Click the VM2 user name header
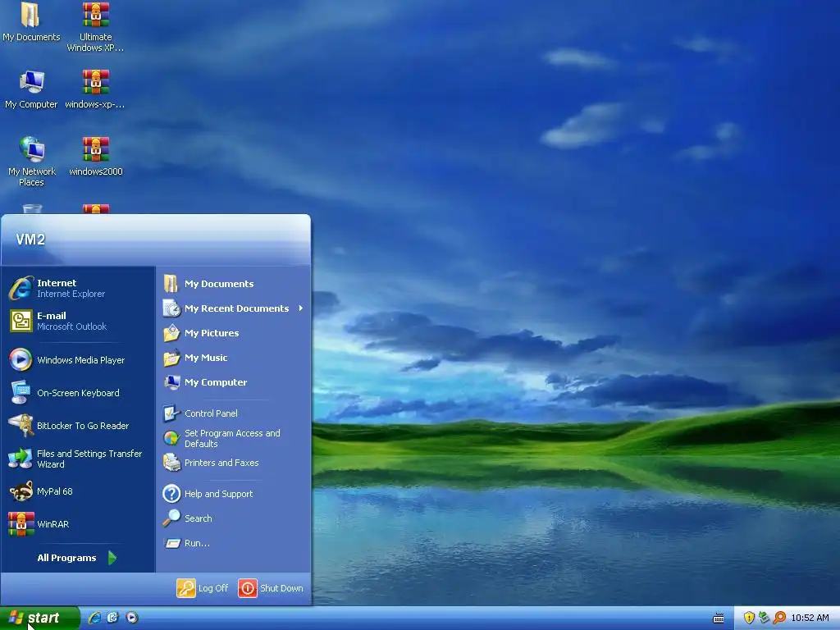Image resolution: width=840 pixels, height=630 pixels. coord(30,240)
